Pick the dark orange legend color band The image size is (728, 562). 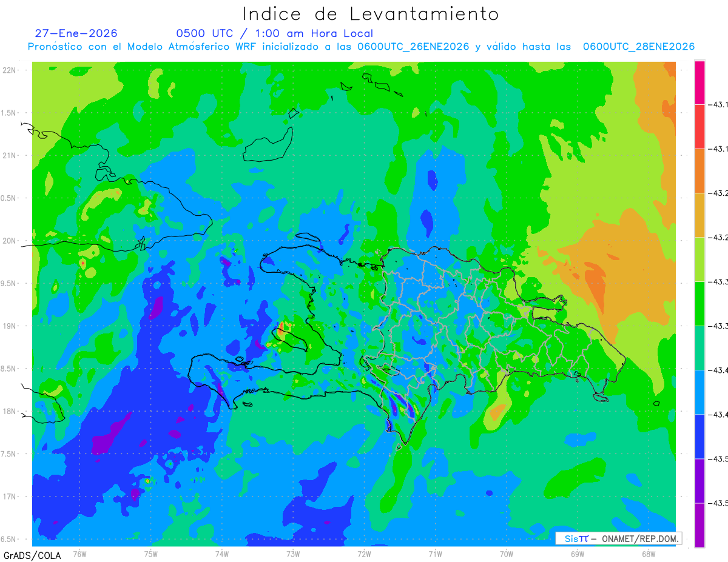pos(699,171)
